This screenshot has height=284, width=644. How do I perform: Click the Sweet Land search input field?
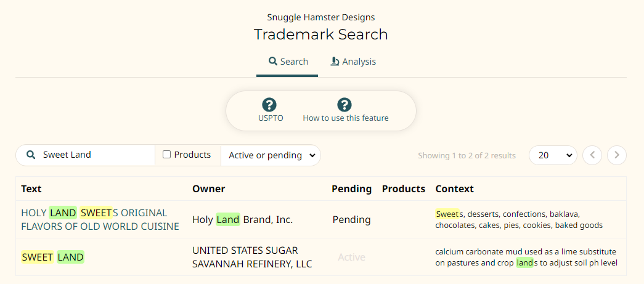pos(97,155)
